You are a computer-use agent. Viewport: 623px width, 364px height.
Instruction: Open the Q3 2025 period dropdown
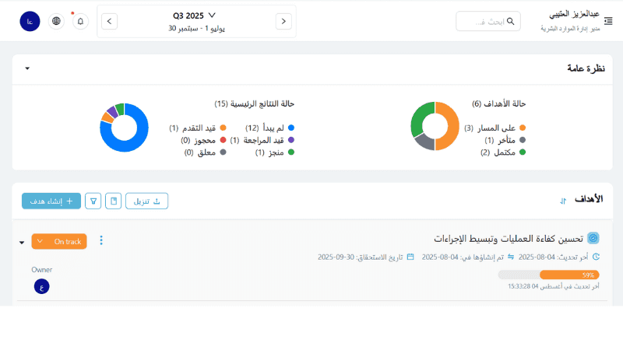(x=195, y=15)
